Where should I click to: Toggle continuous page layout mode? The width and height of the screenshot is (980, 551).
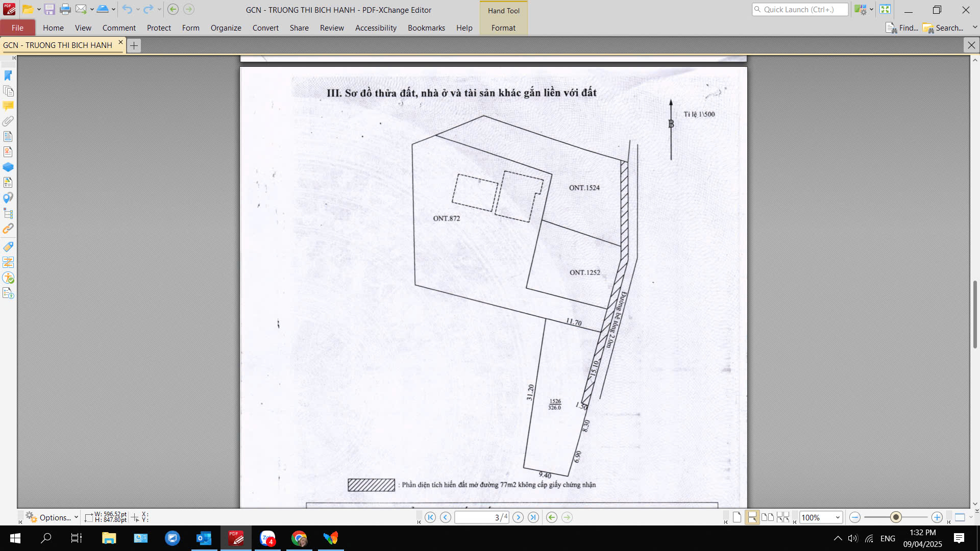752,517
